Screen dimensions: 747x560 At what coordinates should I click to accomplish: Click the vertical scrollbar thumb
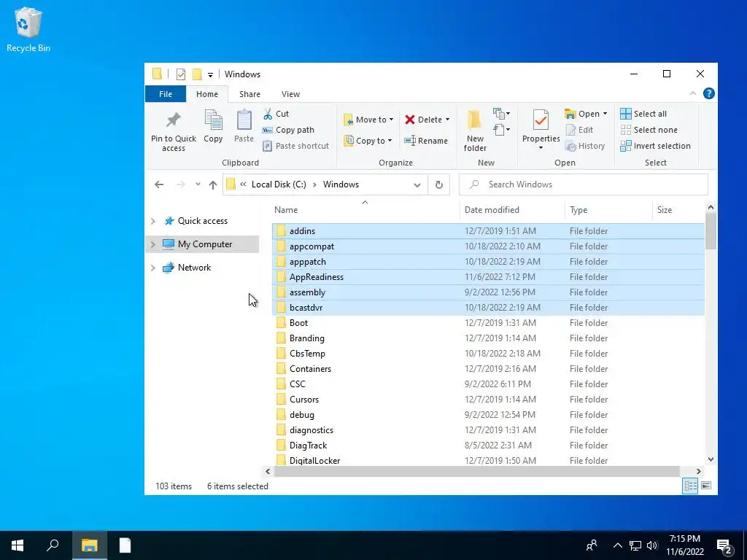coord(711,231)
